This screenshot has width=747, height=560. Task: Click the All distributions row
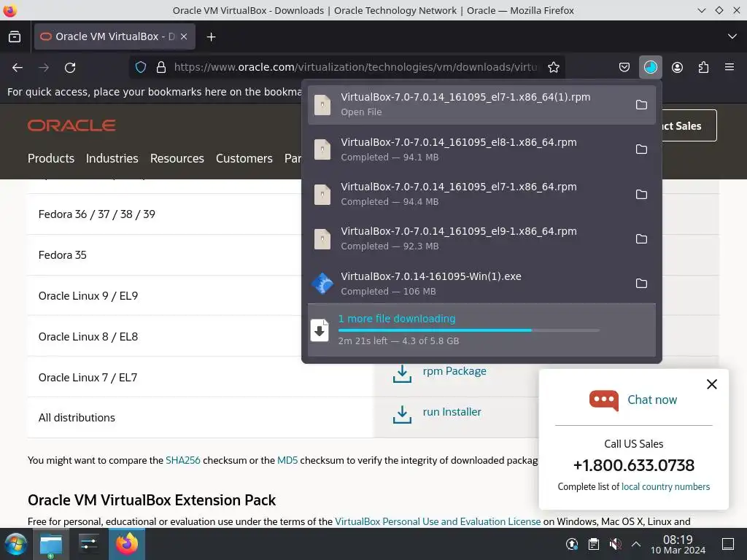point(200,418)
